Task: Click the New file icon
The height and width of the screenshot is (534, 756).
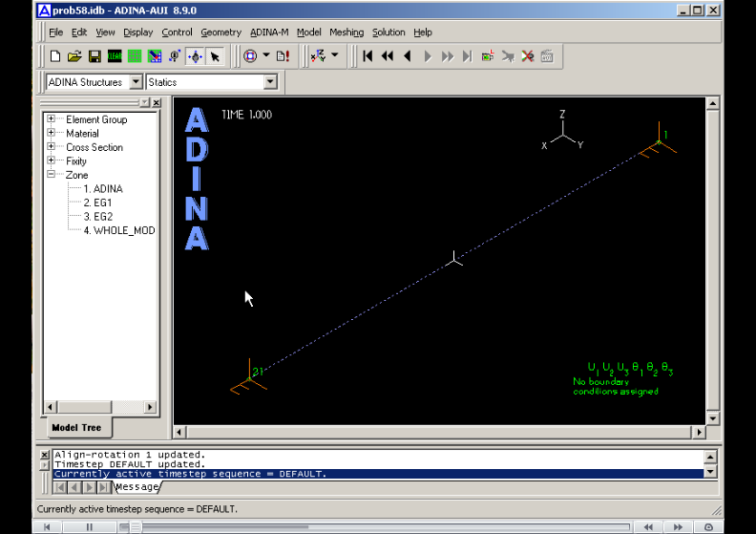Action: click(55, 56)
